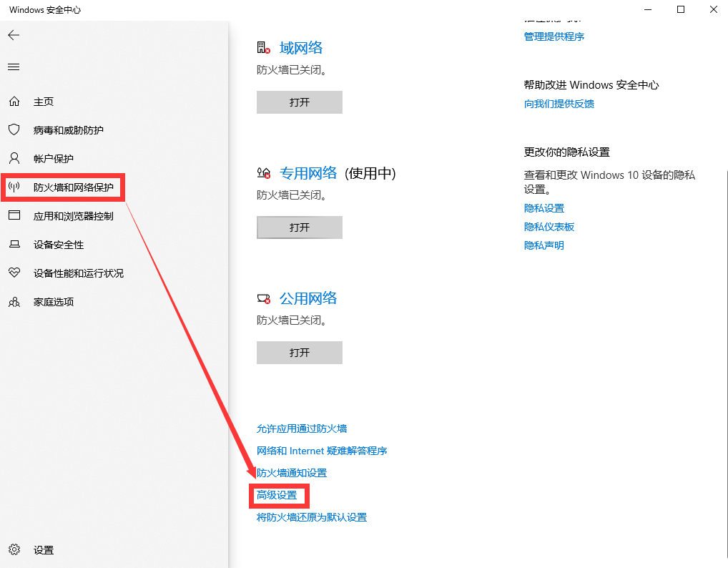Click 将防火墙还原为默认设置 link
This screenshot has height=568, width=728.
click(312, 517)
